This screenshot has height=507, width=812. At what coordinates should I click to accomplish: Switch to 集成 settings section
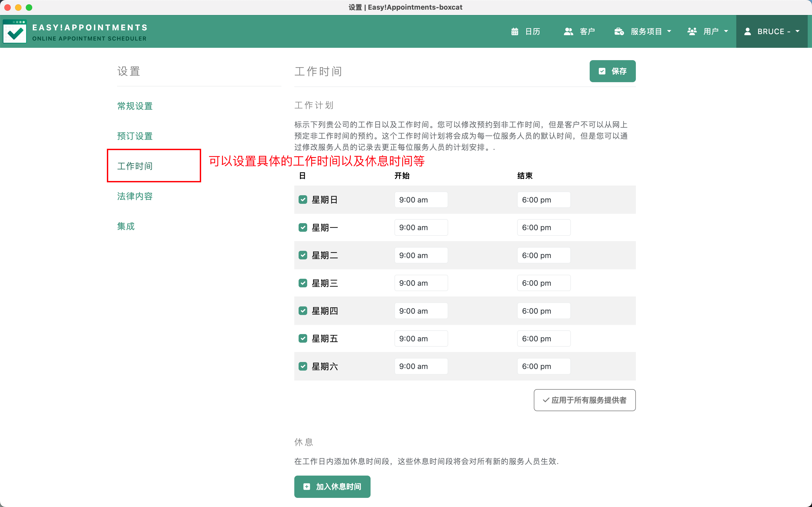(x=126, y=226)
